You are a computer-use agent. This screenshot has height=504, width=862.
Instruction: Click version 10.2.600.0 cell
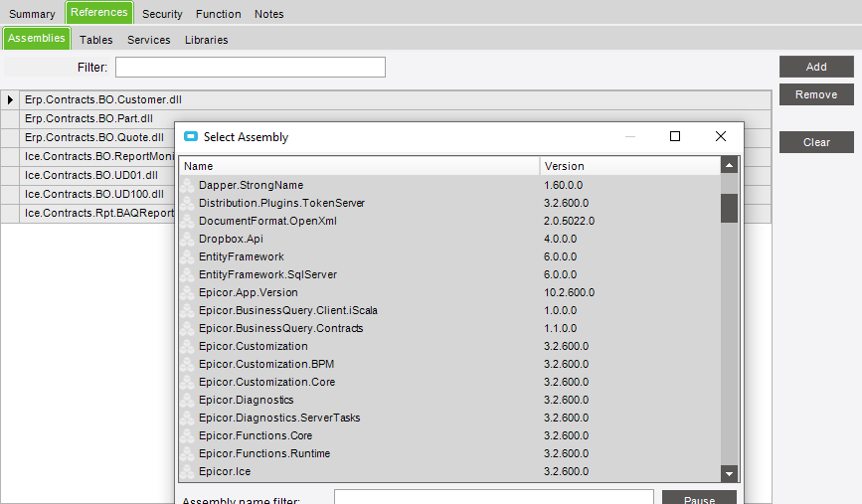click(569, 292)
